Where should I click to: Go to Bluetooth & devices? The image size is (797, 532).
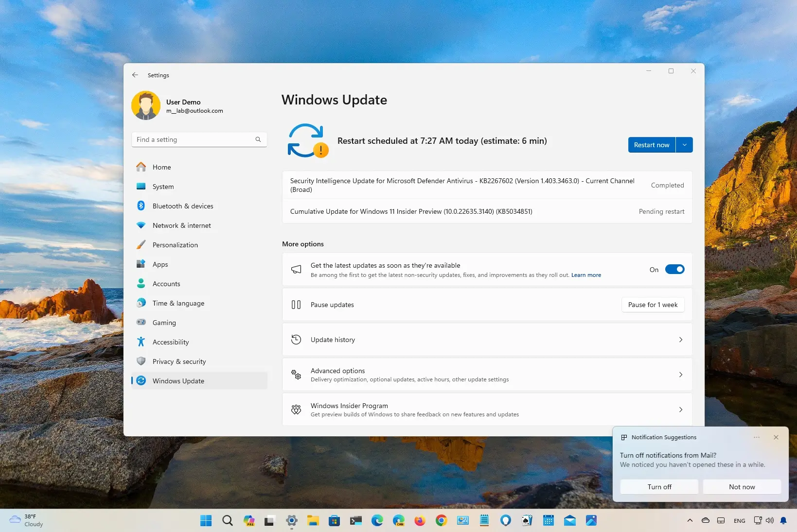pos(199,206)
